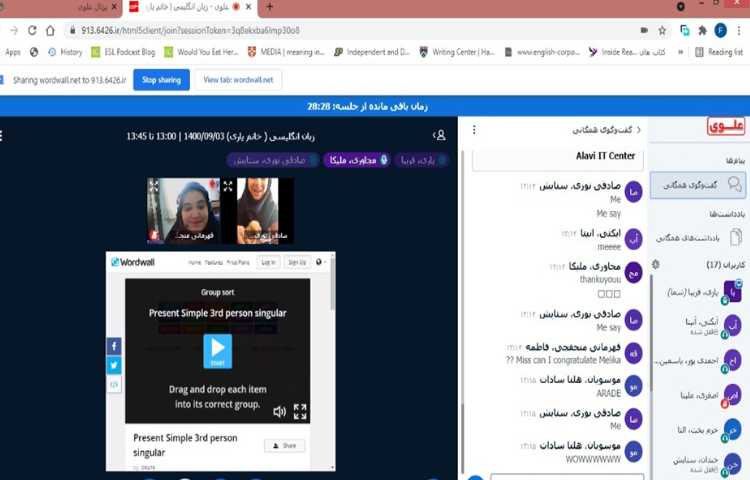The width and height of the screenshot is (750, 480).
Task: Open the users list gear settings
Action: pos(656,264)
